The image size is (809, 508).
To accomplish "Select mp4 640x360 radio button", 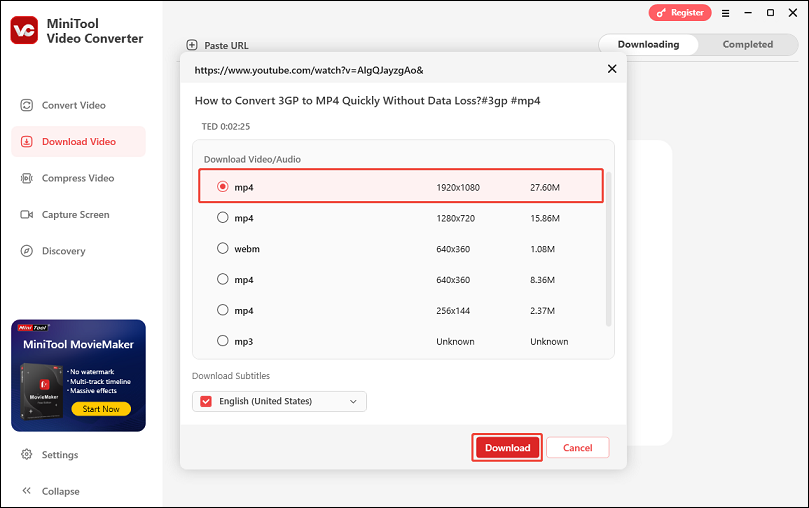I will pos(222,280).
